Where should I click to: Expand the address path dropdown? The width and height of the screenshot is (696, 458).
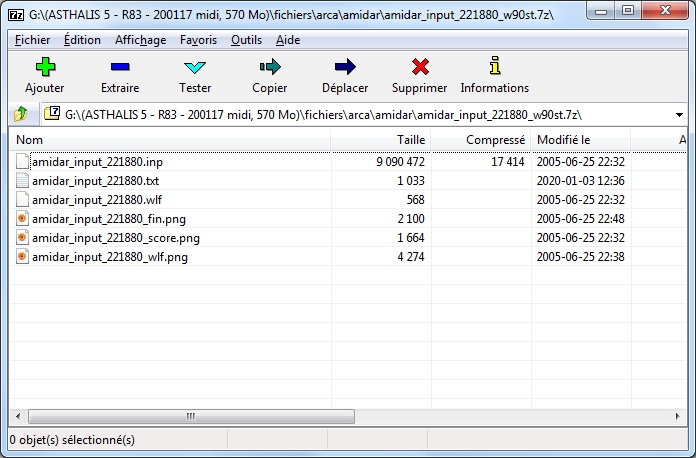pos(679,114)
